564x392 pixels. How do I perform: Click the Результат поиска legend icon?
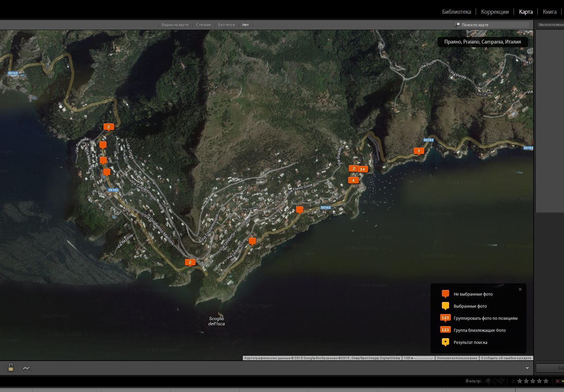pyautogui.click(x=445, y=342)
